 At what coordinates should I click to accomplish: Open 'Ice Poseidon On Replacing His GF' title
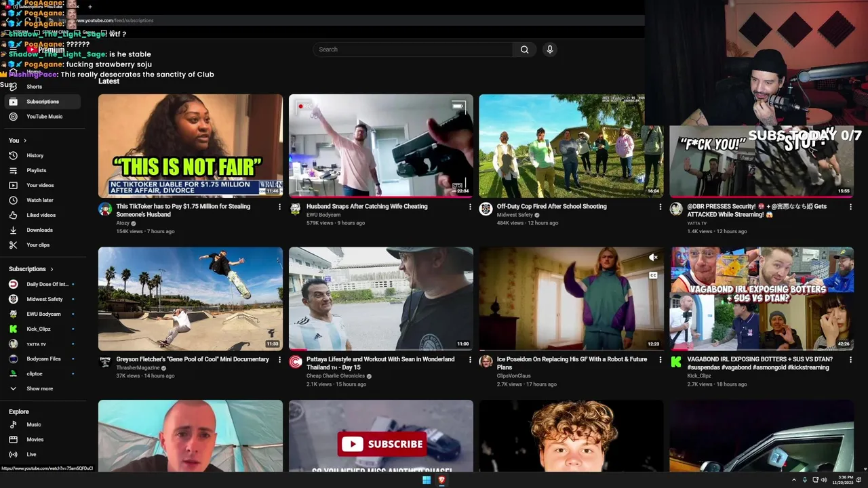click(572, 363)
